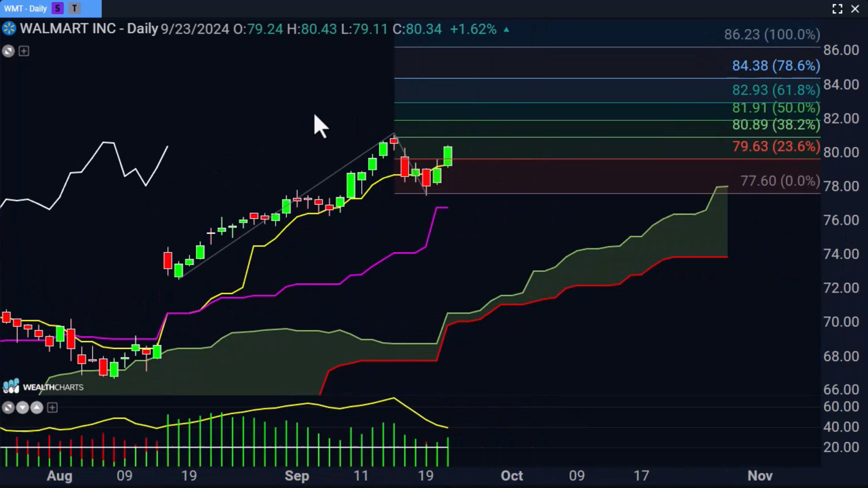Viewport: 868px width, 488px height.
Task: Click the low value L:79.11
Action: click(x=364, y=29)
